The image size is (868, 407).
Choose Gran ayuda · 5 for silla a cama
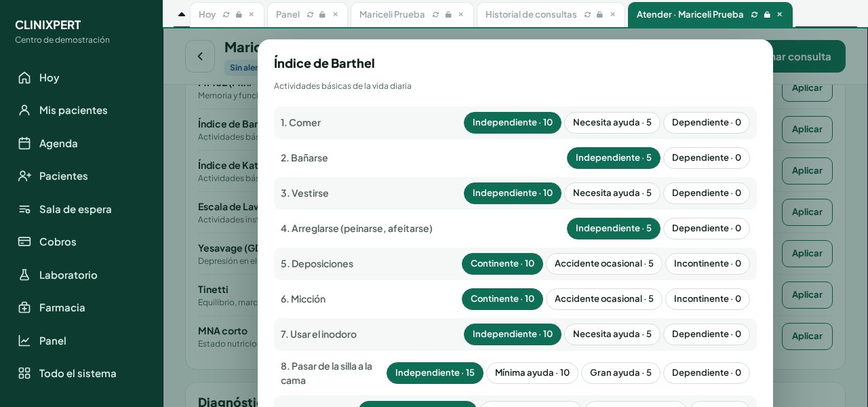coord(620,373)
